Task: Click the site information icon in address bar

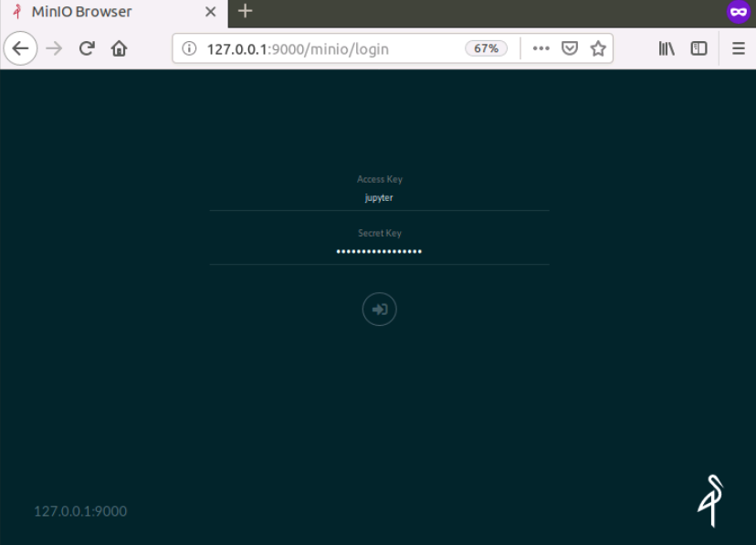Action: [189, 48]
